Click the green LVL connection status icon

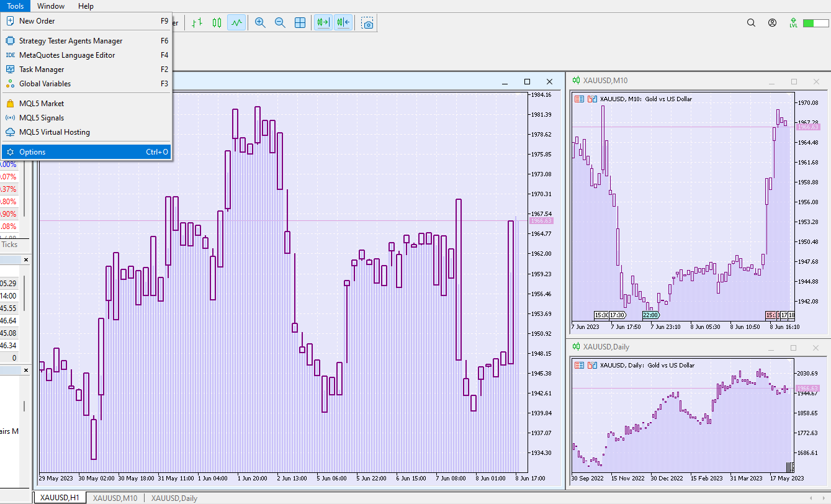point(793,22)
